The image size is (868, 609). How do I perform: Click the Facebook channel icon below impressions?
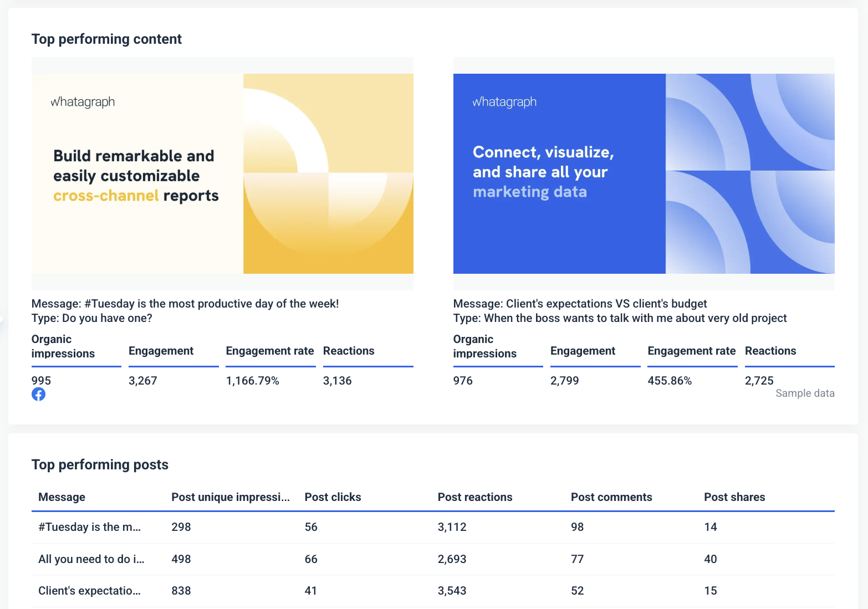[39, 394]
